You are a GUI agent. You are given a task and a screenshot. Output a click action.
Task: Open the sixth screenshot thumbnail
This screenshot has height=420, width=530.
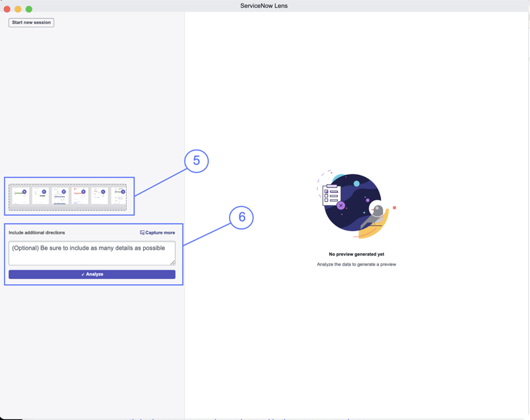pyautogui.click(x=119, y=196)
